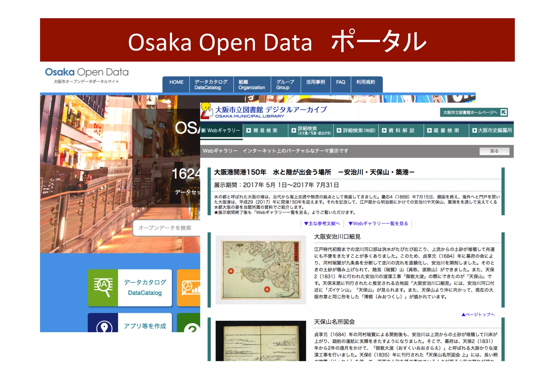Select the グループ Group tab
The height and width of the screenshot is (392, 555).
pos(285,84)
